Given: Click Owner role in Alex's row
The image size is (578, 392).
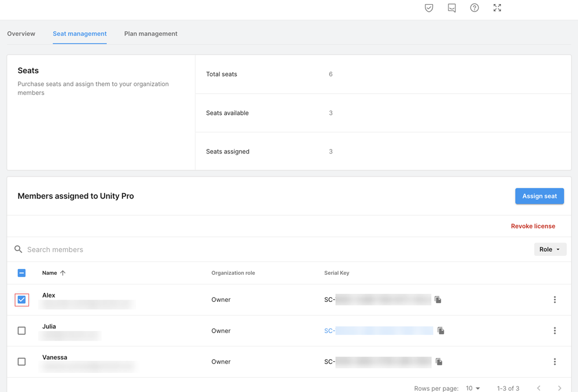Looking at the screenshot, I should coord(221,300).
